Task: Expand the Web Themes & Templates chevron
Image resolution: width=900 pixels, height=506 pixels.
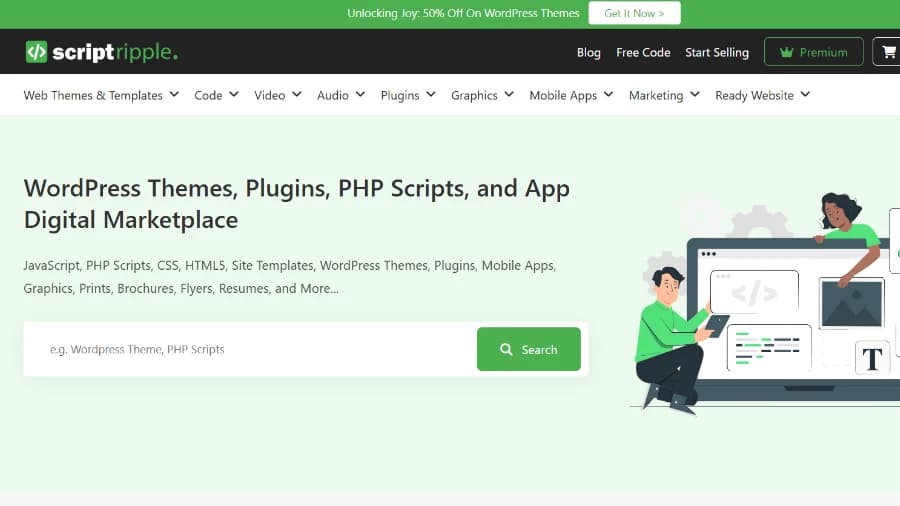Action: point(174,94)
